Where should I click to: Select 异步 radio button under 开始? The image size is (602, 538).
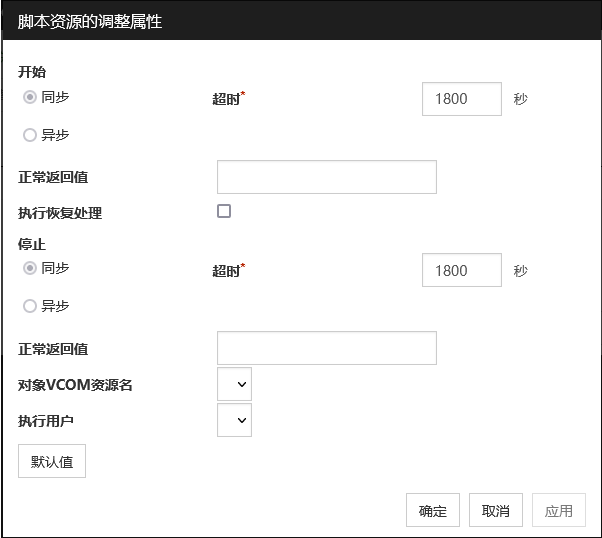coord(30,135)
